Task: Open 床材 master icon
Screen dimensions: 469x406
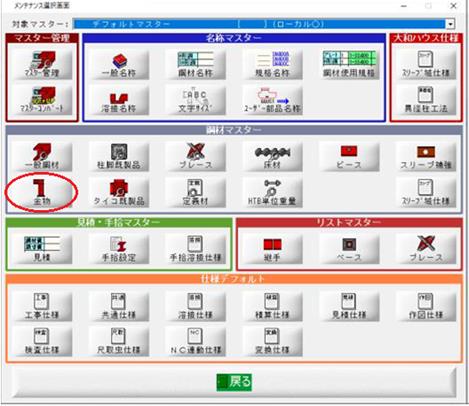Action: click(x=272, y=156)
